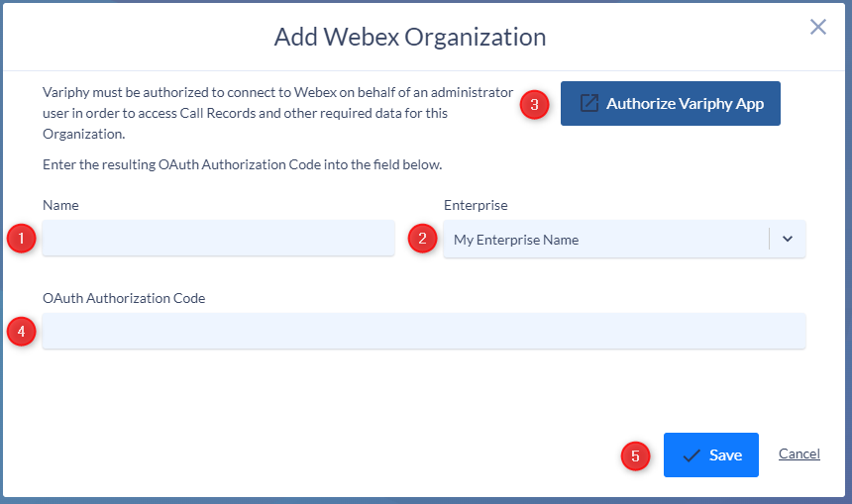Click the 'Enter the resulting OAuth Authorization Code' text
Viewport: 852px width, 504px height.
click(x=243, y=164)
